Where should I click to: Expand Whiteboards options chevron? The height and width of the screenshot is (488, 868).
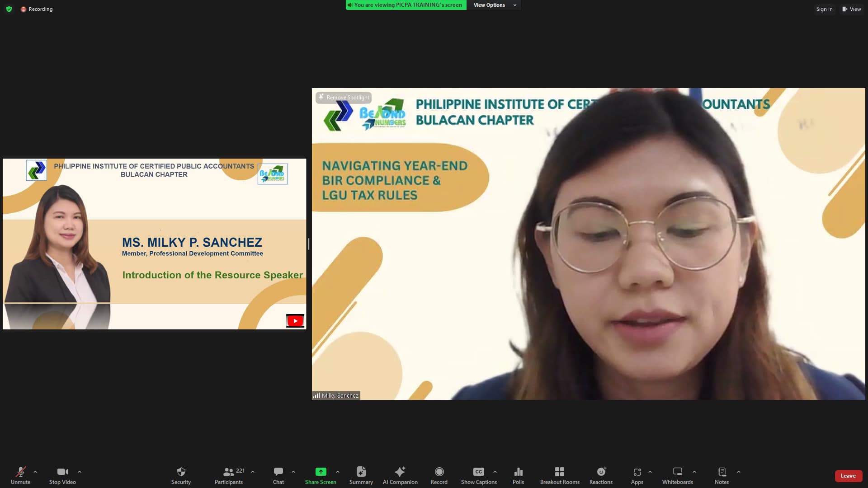(694, 472)
